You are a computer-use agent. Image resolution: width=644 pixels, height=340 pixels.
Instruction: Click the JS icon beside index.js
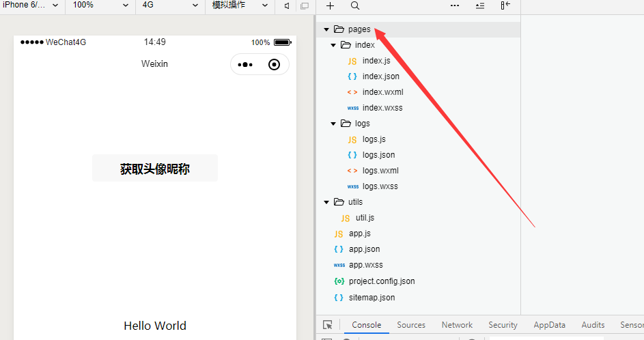point(352,61)
